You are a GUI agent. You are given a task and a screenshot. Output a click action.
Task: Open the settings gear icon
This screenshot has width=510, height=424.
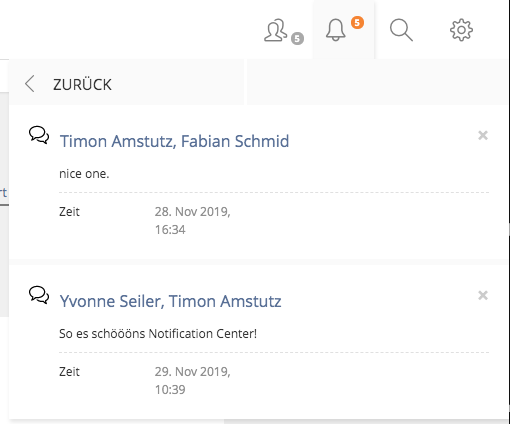pos(461,30)
